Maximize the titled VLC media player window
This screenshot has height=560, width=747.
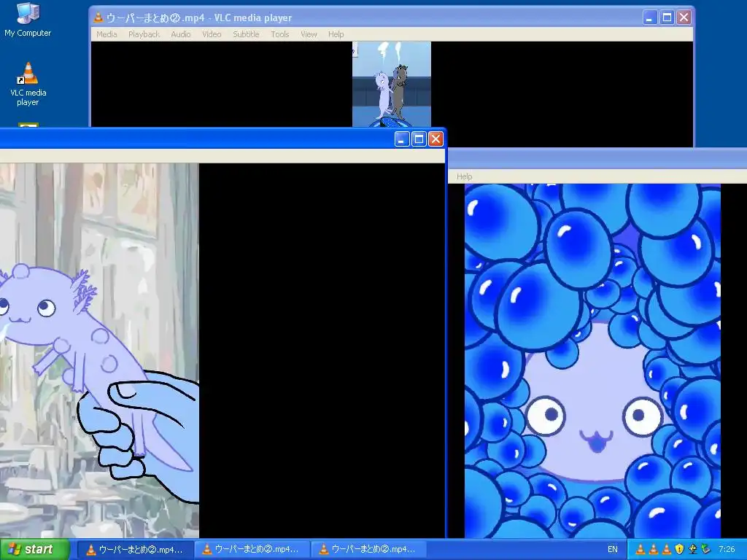click(x=667, y=17)
